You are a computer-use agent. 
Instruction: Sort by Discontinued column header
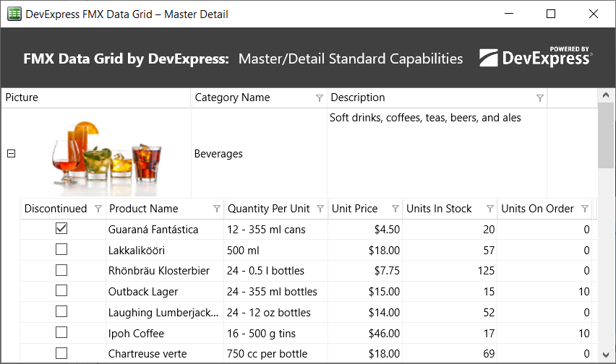click(63, 209)
